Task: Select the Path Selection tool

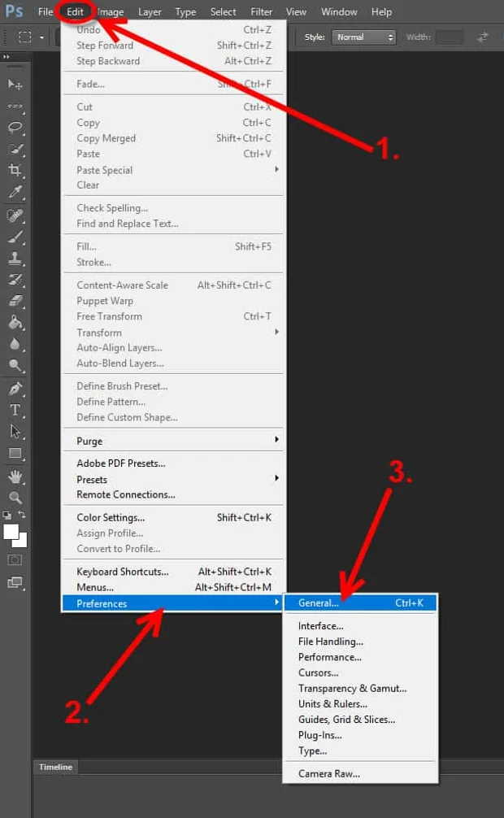Action: tap(15, 432)
